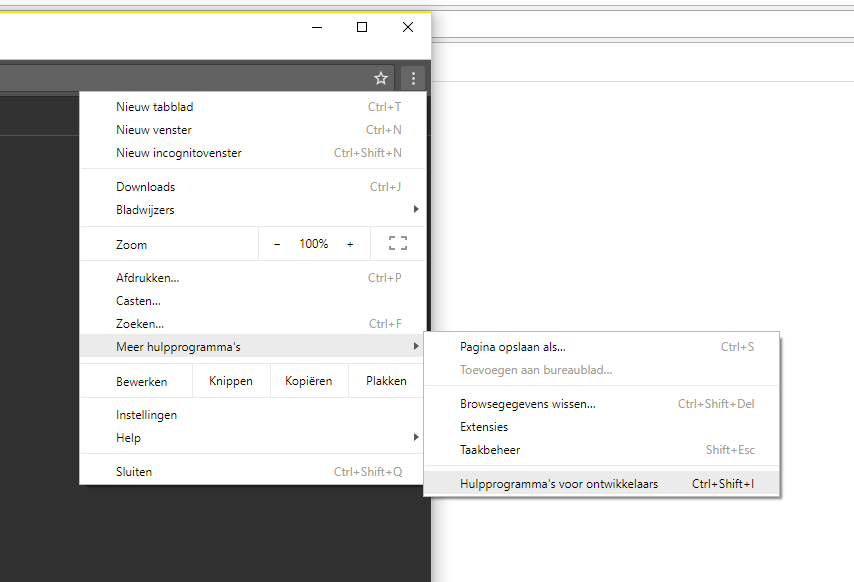854x582 pixels.
Task: Click the Plakken button
Action: pyautogui.click(x=386, y=381)
